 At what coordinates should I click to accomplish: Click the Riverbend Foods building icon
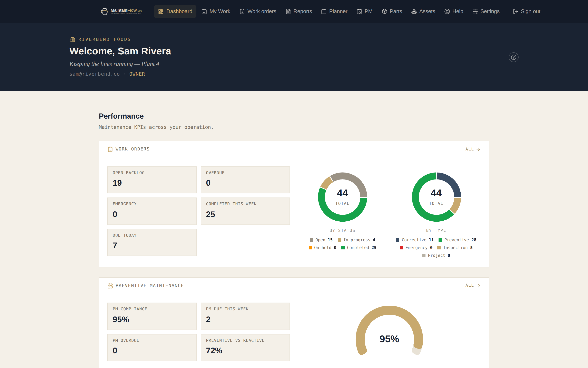point(72,39)
